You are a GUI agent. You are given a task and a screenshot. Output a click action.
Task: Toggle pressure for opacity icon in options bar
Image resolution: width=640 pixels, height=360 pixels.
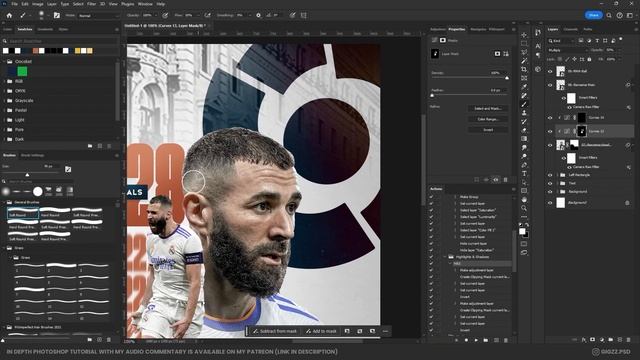pos(165,16)
